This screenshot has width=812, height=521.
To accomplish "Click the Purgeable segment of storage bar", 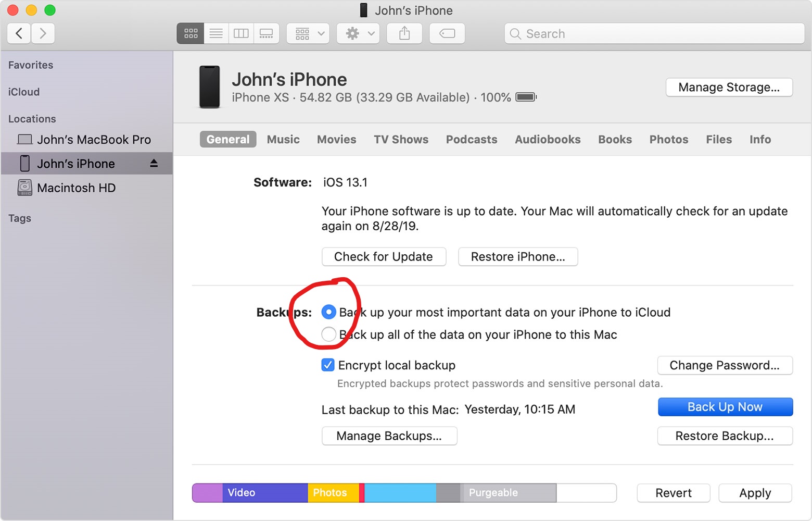I will coord(509,493).
